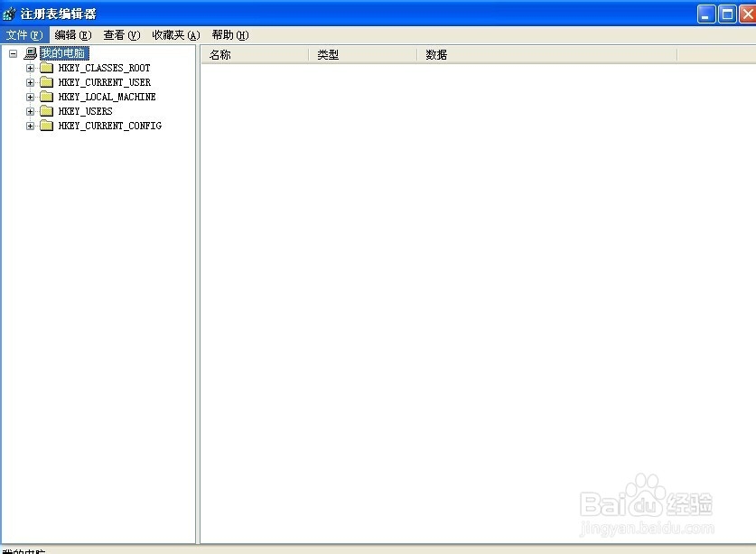Open the 文件(F) menu
This screenshot has width=756, height=554.
click(24, 35)
